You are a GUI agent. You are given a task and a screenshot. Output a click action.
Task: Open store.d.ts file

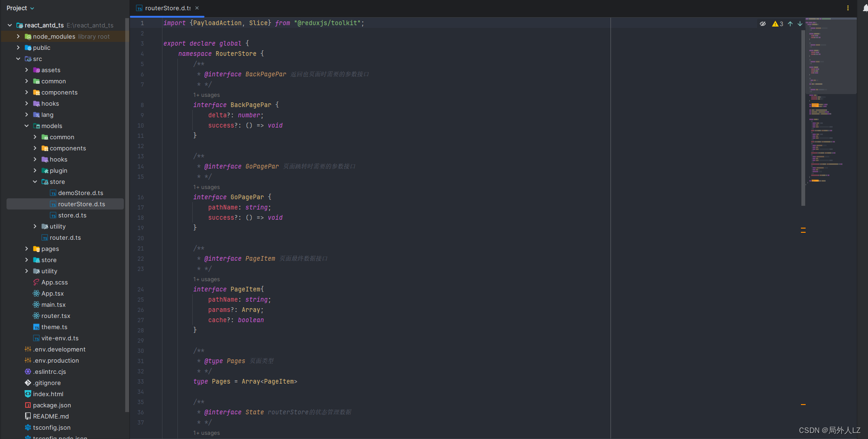72,215
